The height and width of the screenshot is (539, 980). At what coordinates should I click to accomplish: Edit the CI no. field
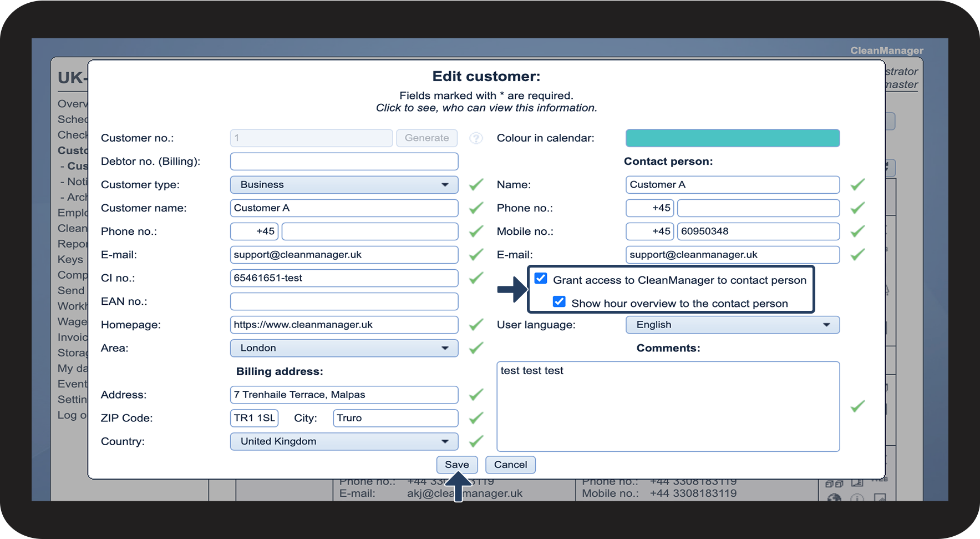point(344,278)
